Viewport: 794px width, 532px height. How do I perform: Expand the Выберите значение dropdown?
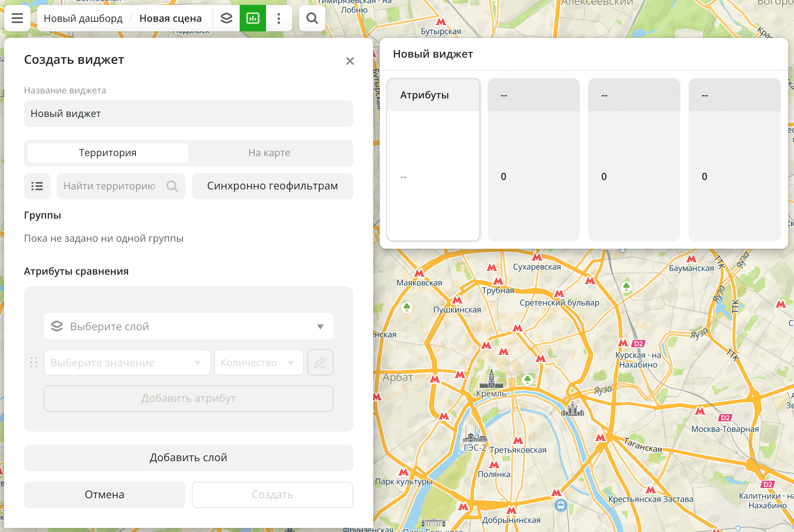127,362
